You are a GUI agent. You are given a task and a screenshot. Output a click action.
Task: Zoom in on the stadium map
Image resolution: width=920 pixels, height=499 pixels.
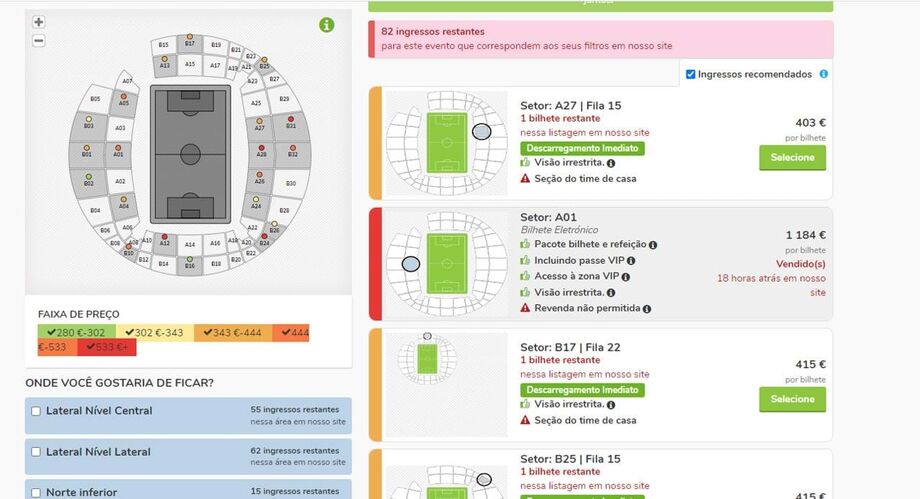click(39, 22)
